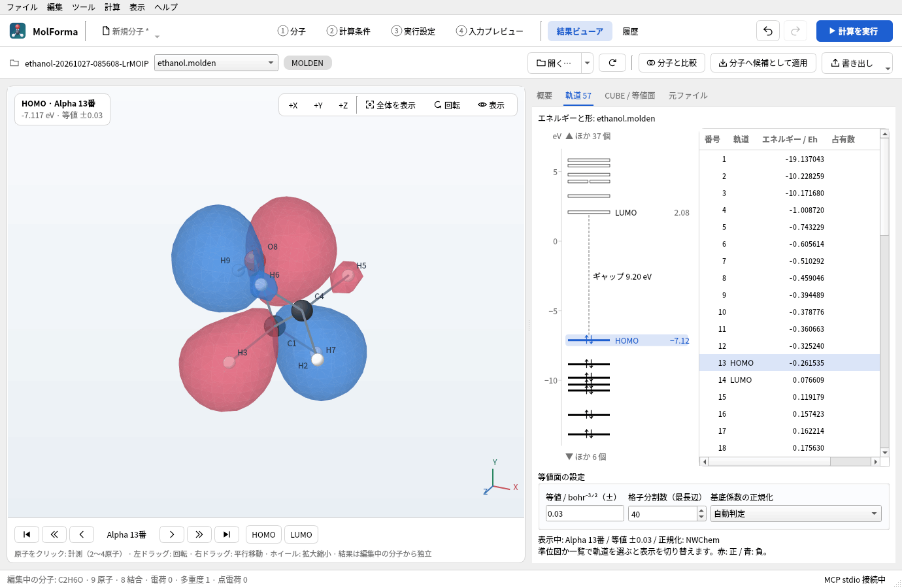This screenshot has height=588, width=902.
Task: Open 基底係数の正規化 自動判定 dropdown
Action: [795, 514]
